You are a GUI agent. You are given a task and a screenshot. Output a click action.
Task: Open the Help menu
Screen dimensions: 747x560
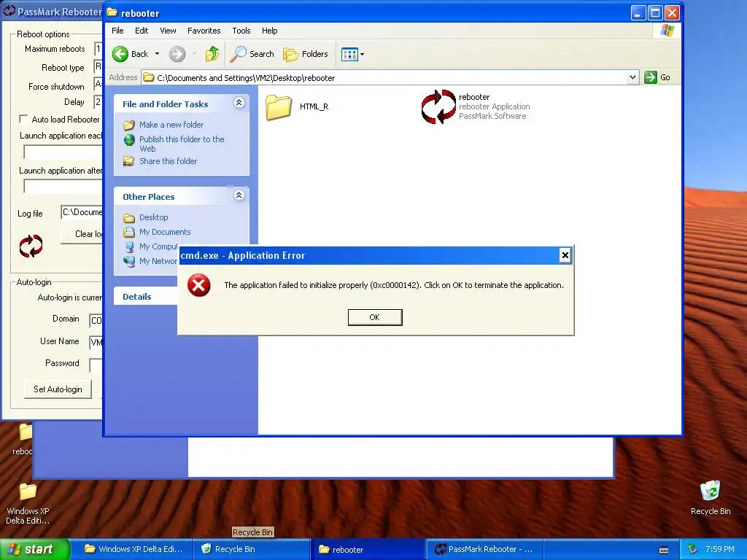(270, 31)
